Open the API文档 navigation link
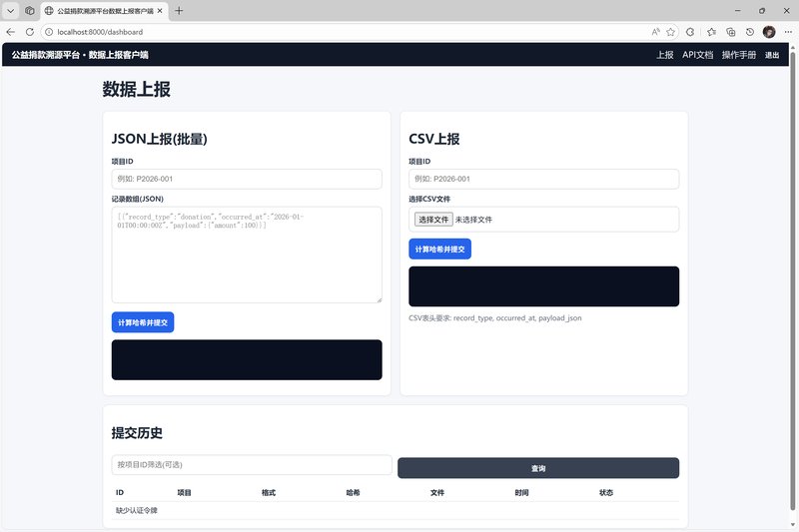 (x=697, y=55)
